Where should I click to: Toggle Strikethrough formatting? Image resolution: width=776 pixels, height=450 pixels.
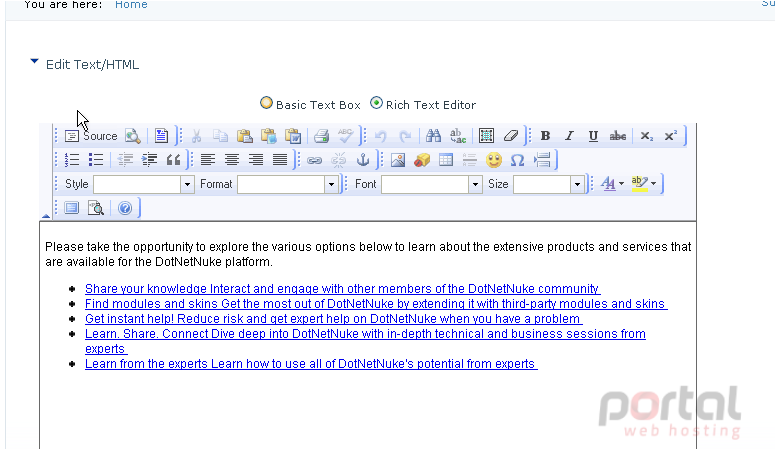click(x=618, y=136)
